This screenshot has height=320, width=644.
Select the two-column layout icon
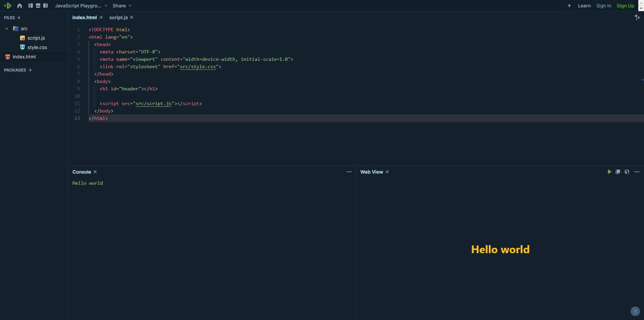coord(45,6)
